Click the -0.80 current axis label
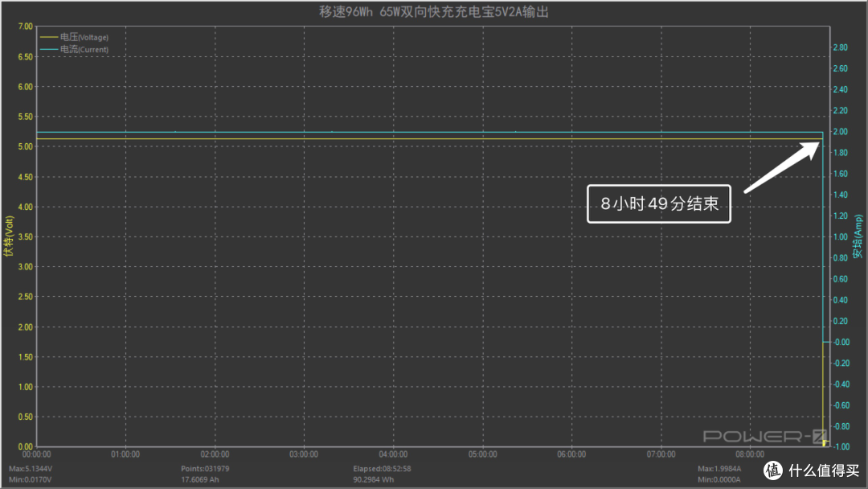 pyautogui.click(x=841, y=426)
